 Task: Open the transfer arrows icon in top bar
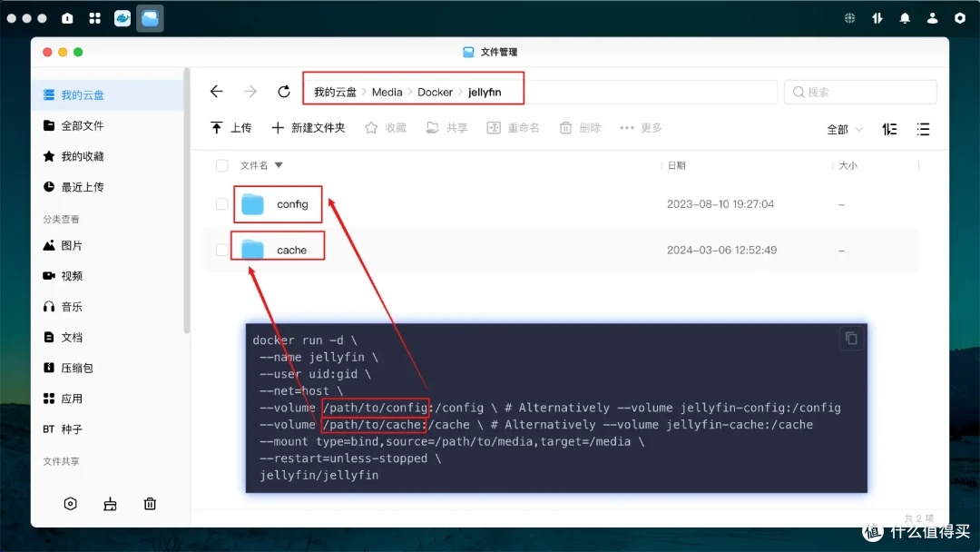tap(877, 18)
